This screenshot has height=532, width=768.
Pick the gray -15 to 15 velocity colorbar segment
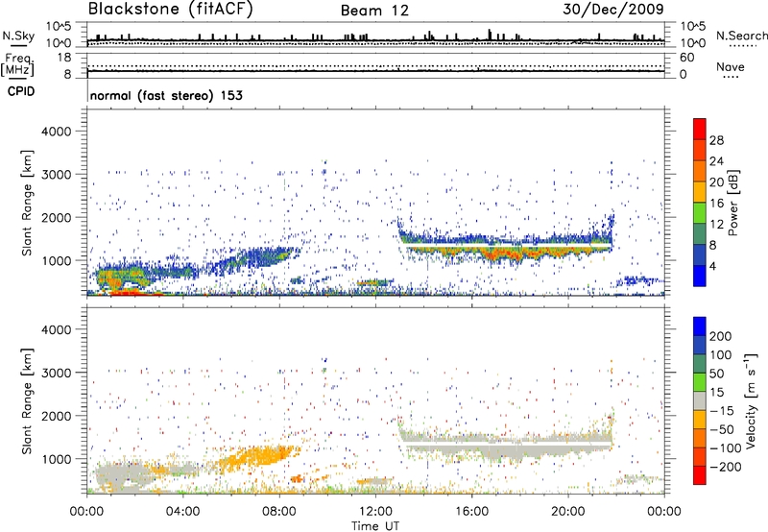tap(700, 400)
